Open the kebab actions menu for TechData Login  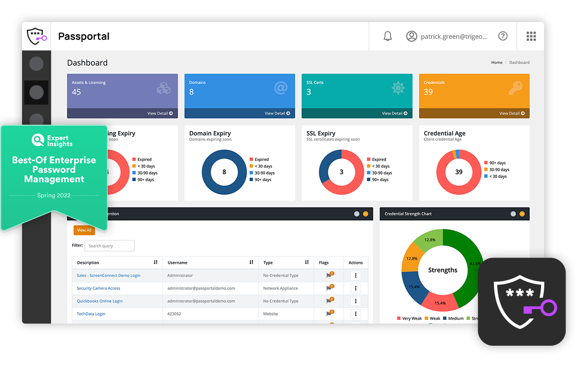[x=355, y=313]
